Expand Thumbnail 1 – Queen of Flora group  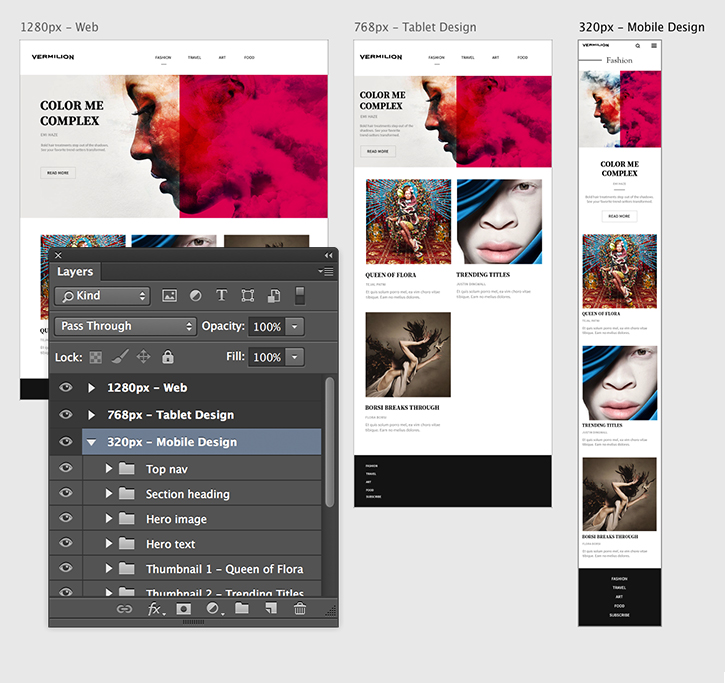(x=108, y=568)
